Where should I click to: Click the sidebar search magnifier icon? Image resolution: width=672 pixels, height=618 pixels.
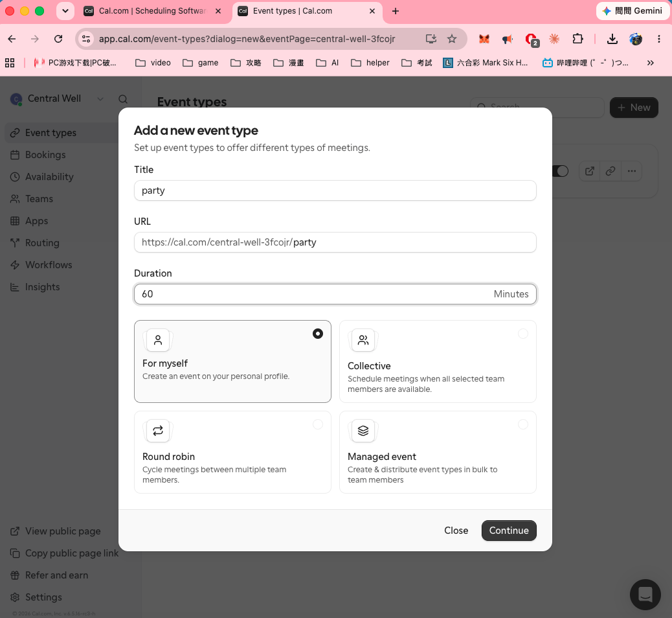click(123, 99)
